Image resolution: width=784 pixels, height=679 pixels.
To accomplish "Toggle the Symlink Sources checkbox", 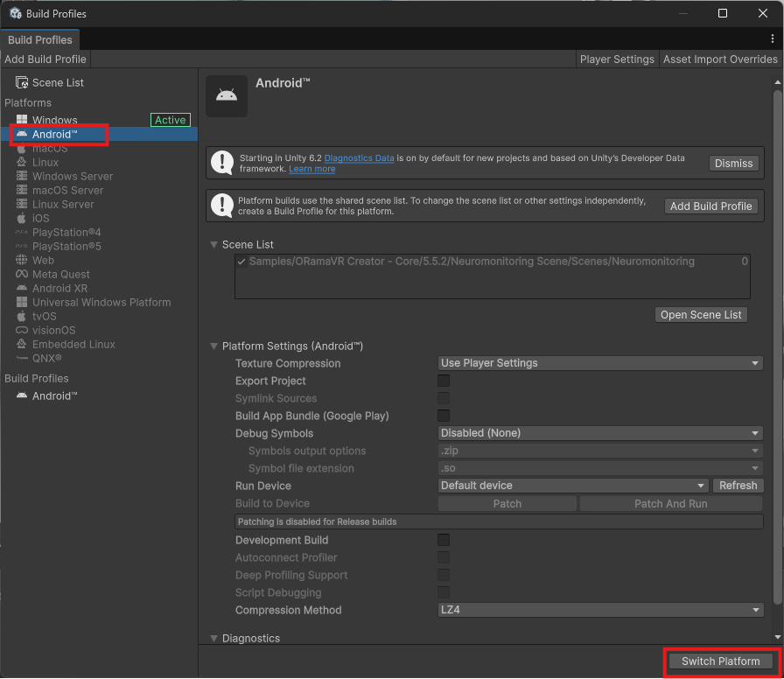I will pyautogui.click(x=444, y=398).
